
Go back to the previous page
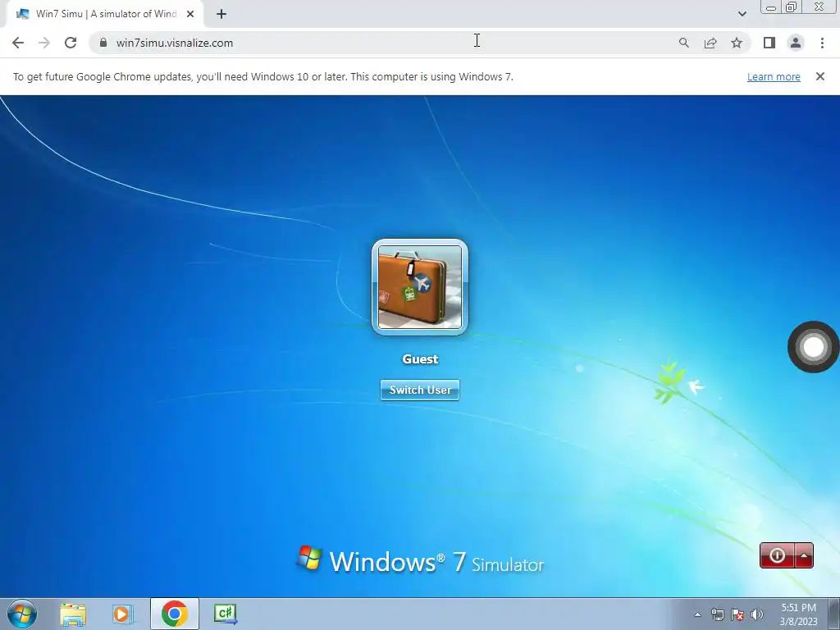(18, 43)
